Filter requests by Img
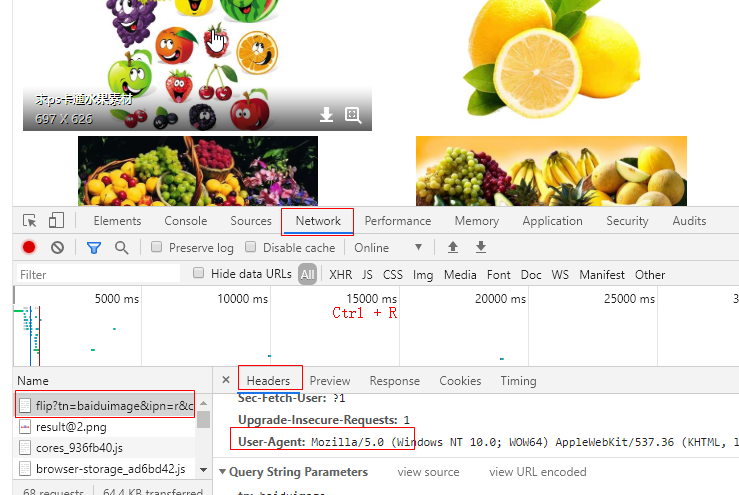 point(423,275)
